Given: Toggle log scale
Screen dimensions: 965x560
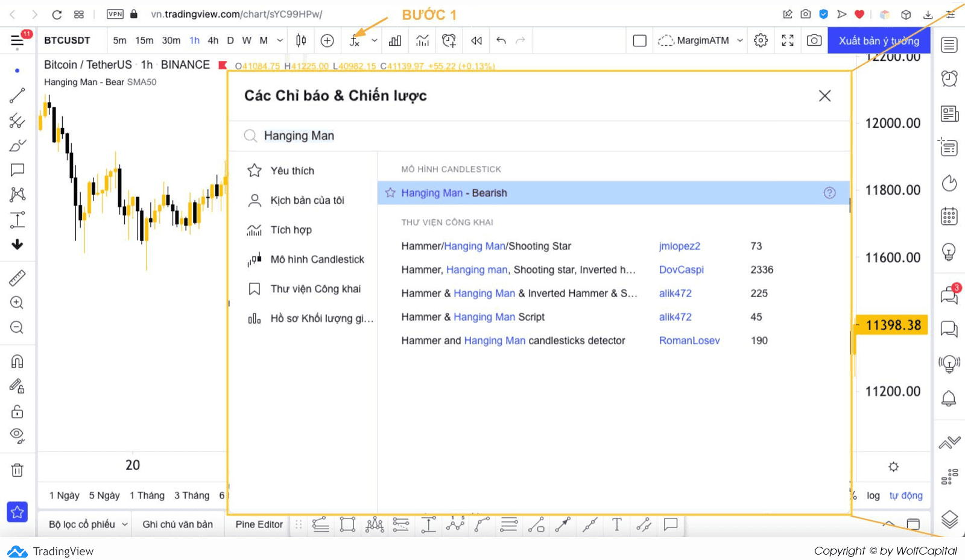Looking at the screenshot, I should point(873,496).
